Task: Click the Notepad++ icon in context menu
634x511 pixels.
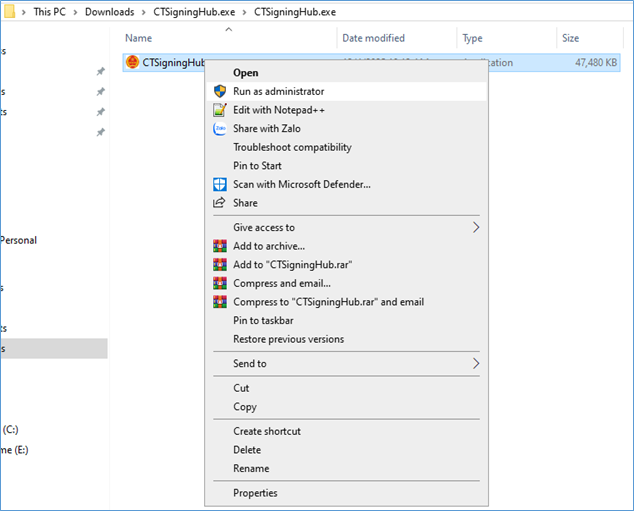Action: pos(220,110)
